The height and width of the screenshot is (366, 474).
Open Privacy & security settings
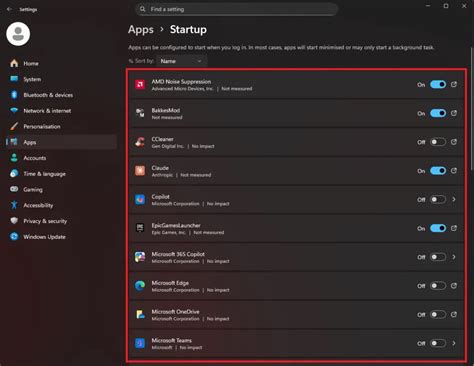click(x=61, y=221)
